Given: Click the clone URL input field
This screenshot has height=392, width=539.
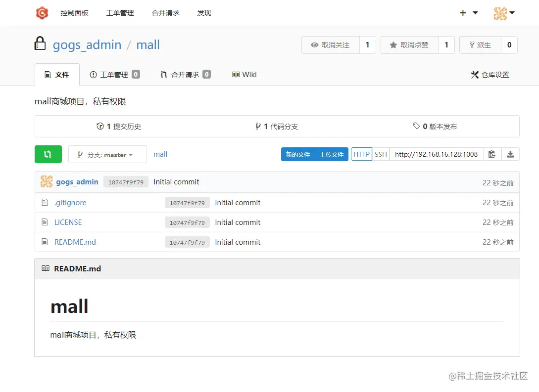Looking at the screenshot, I should coord(437,154).
